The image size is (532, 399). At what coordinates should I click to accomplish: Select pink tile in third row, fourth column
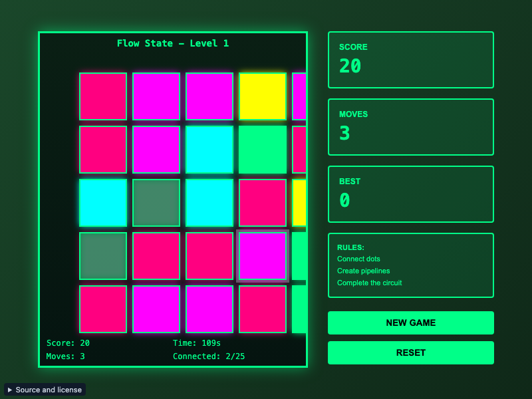pyautogui.click(x=263, y=203)
